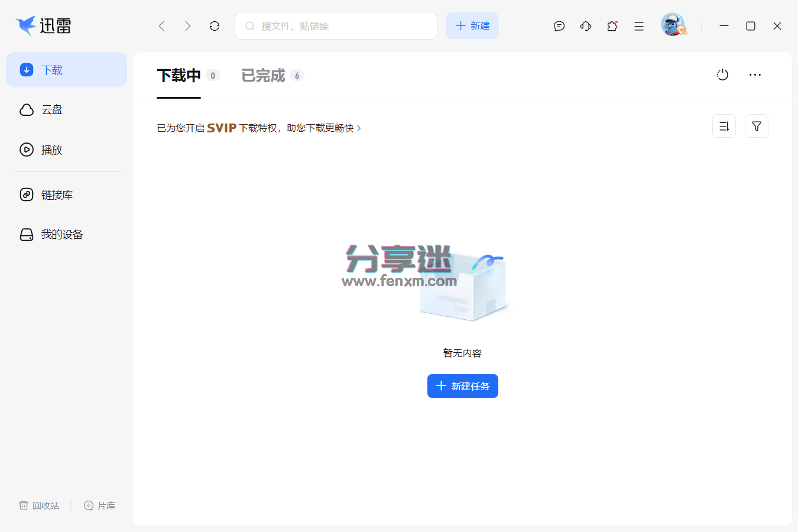The height and width of the screenshot is (532, 798).
Task: Maximize the 迅雷 window
Action: click(x=751, y=26)
